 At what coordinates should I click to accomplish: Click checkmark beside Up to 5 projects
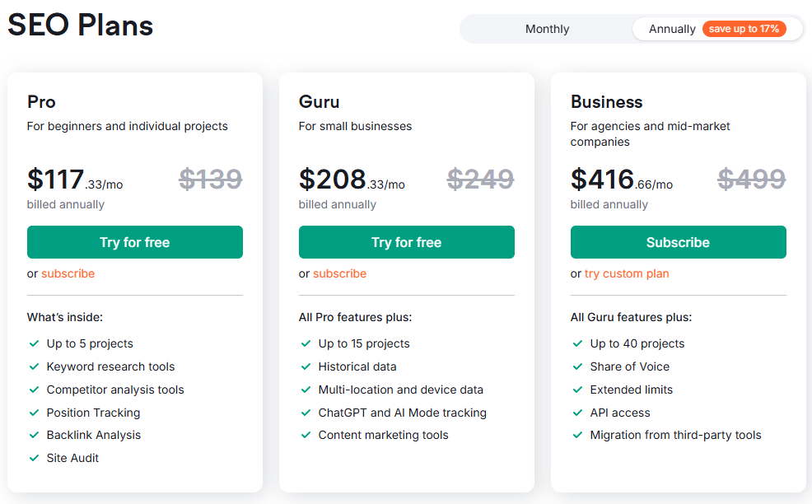tap(34, 343)
